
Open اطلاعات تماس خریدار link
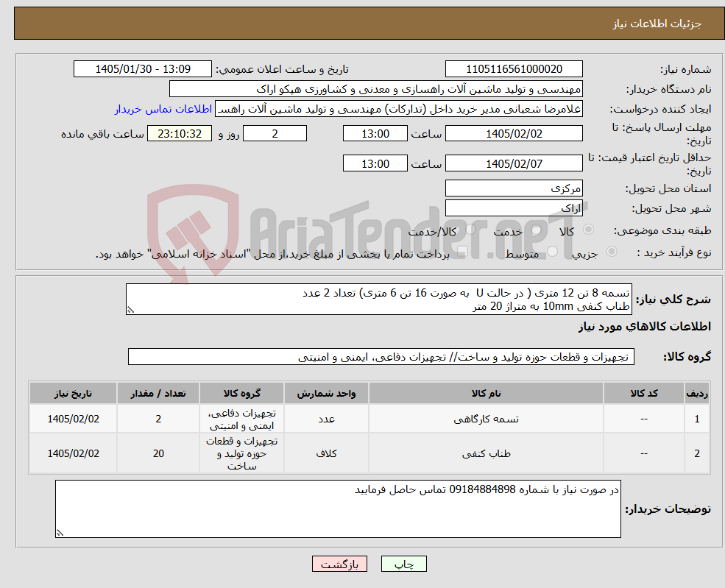[x=163, y=109]
